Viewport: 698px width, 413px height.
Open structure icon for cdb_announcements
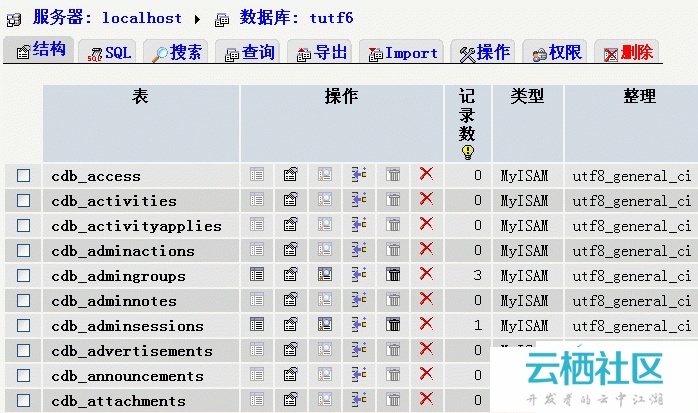(291, 374)
